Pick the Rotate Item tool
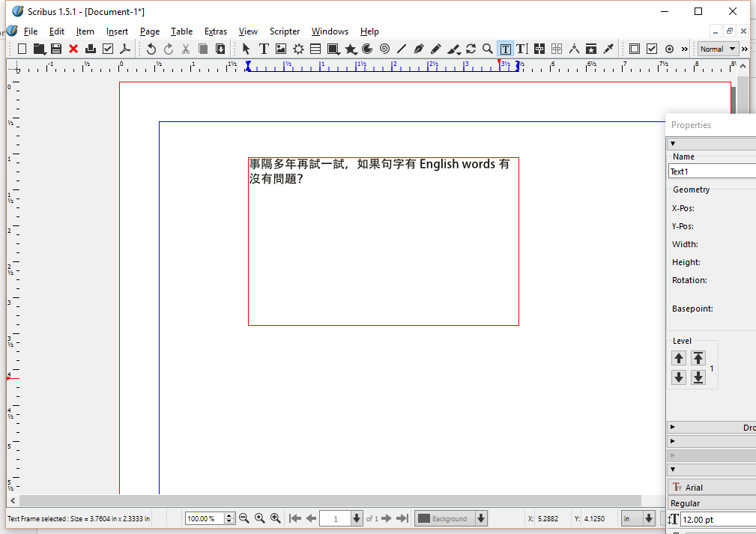 coord(471,49)
